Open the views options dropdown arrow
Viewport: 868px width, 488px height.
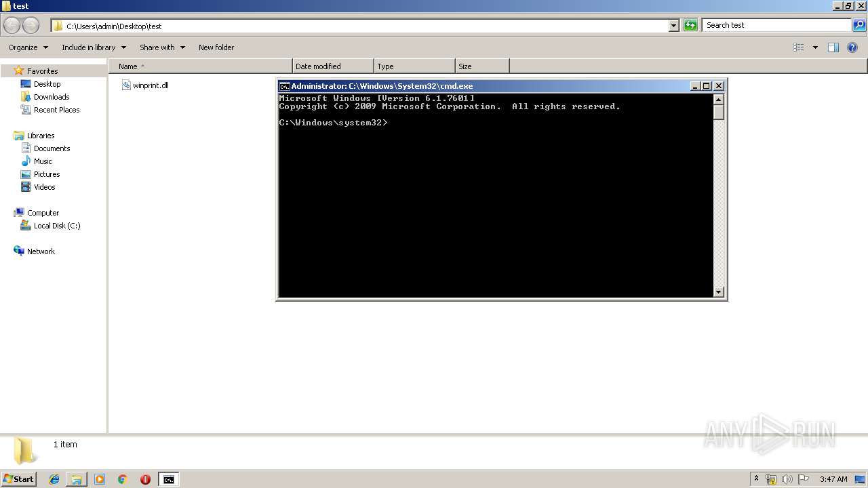tap(815, 47)
